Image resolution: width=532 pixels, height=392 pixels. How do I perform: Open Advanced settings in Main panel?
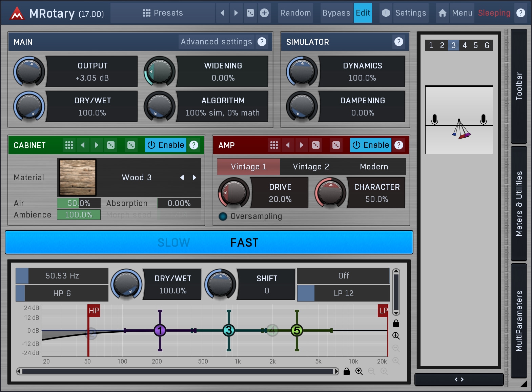216,42
